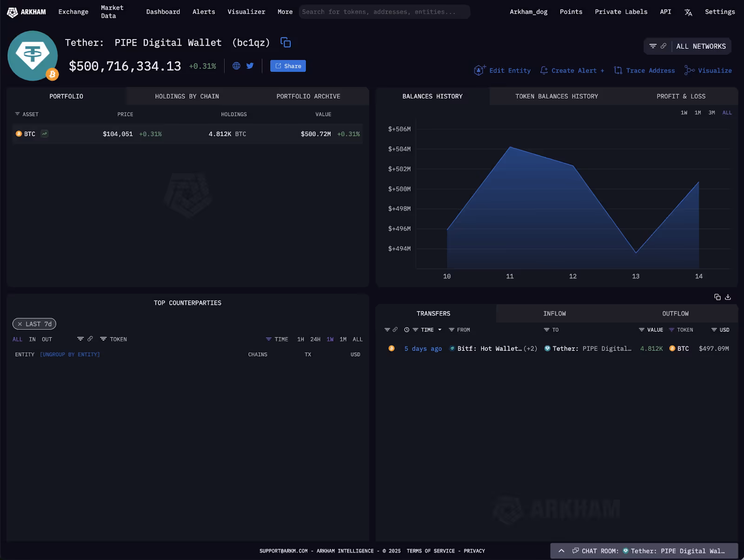This screenshot has width=744, height=560.
Task: Click the BTC trend chart icon
Action: point(44,134)
